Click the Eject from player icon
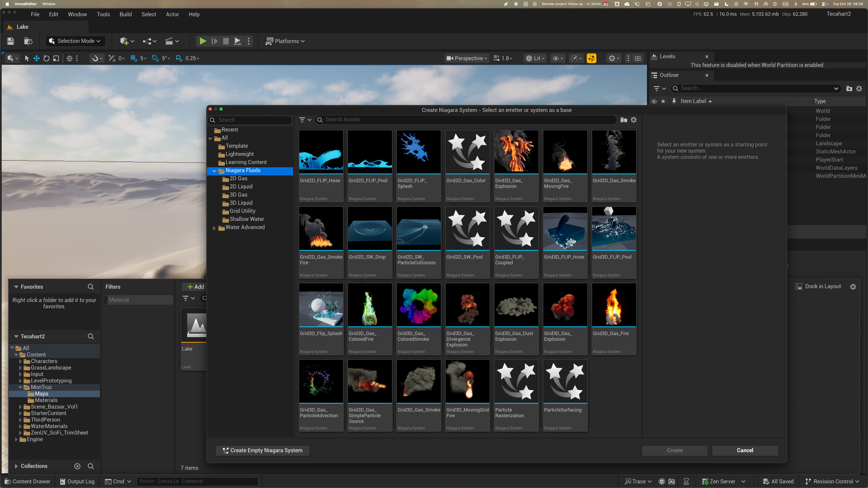 (x=237, y=41)
